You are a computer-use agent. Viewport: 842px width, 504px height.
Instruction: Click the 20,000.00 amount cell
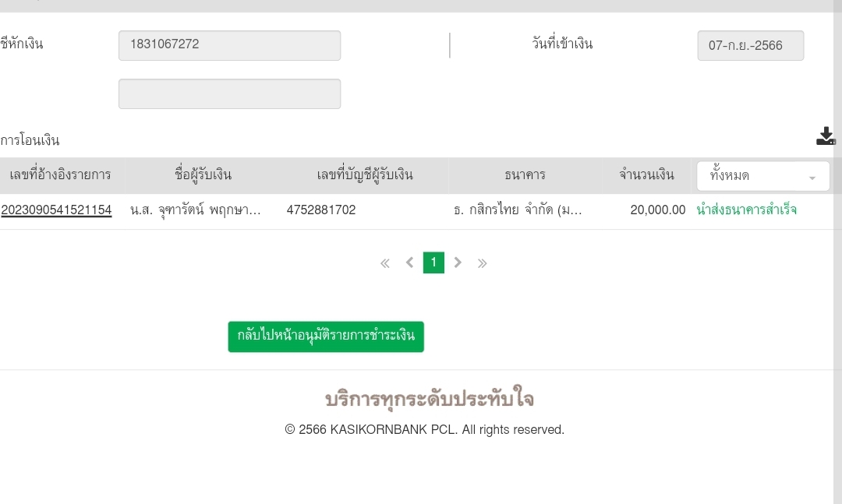click(657, 210)
